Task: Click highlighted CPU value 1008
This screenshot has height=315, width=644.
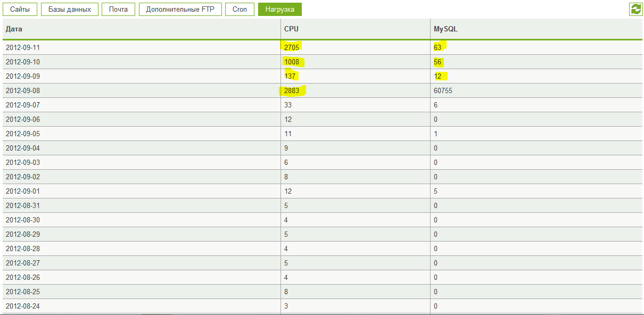Action: (x=292, y=62)
